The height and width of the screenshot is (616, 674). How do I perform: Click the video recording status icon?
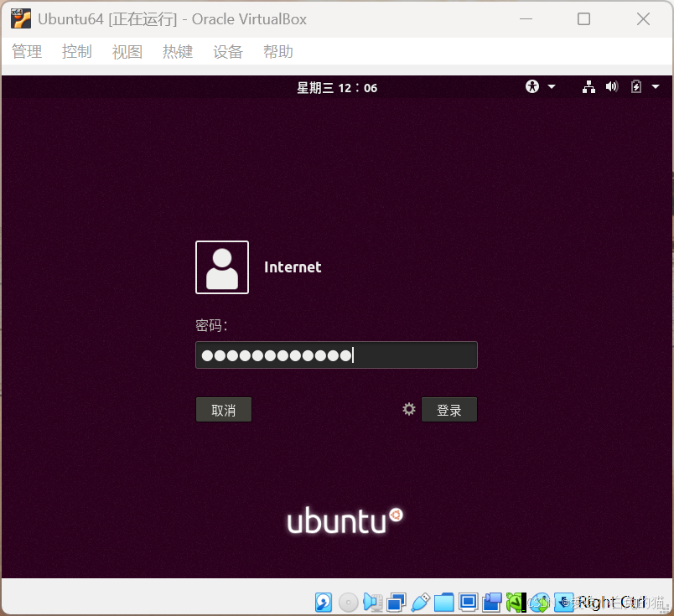[492, 603]
